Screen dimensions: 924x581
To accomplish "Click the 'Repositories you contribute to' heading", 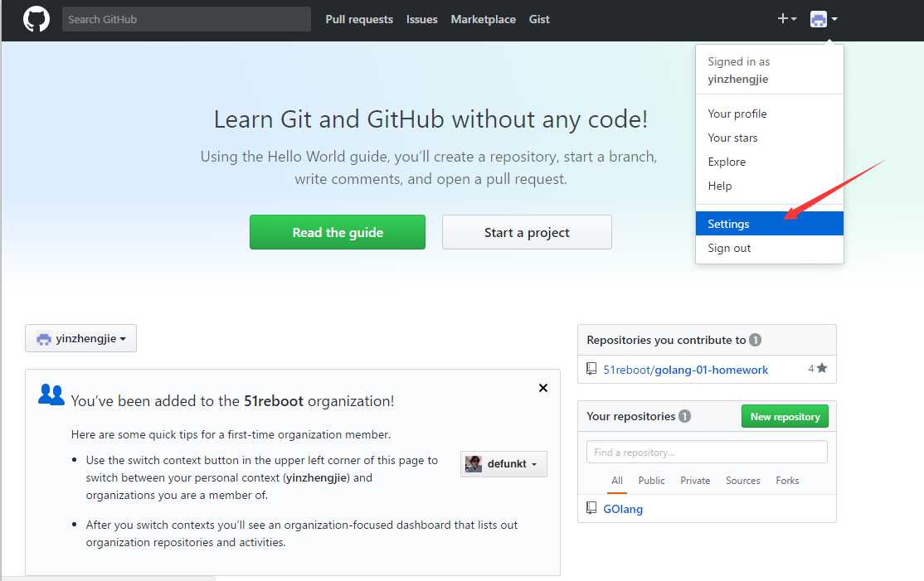I will pyautogui.click(x=666, y=340).
